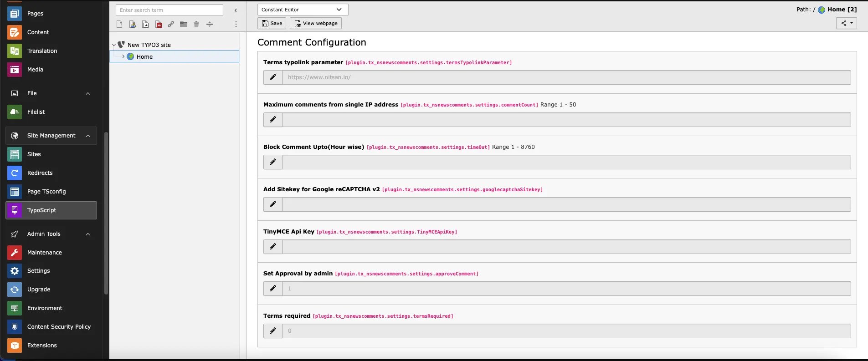Select the folder page icon in tree toolbar
Screen dimensions: 868x361
click(x=184, y=24)
